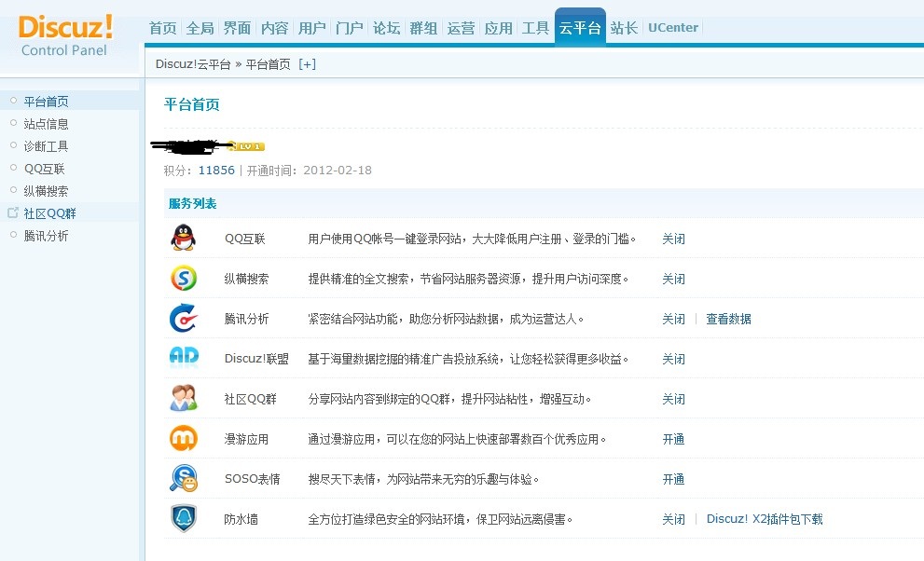The height and width of the screenshot is (561, 924).
Task: Open the 运营 top menu
Action: [x=461, y=28]
